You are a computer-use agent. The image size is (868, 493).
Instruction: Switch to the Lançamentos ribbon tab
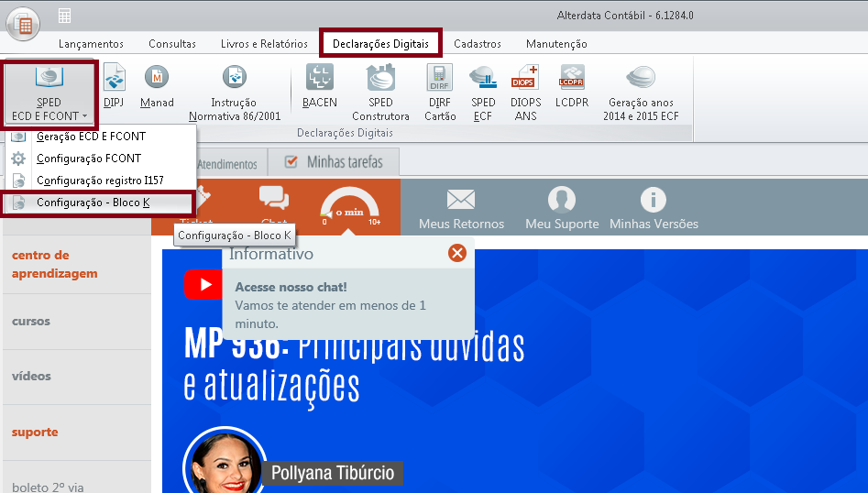[x=92, y=44]
